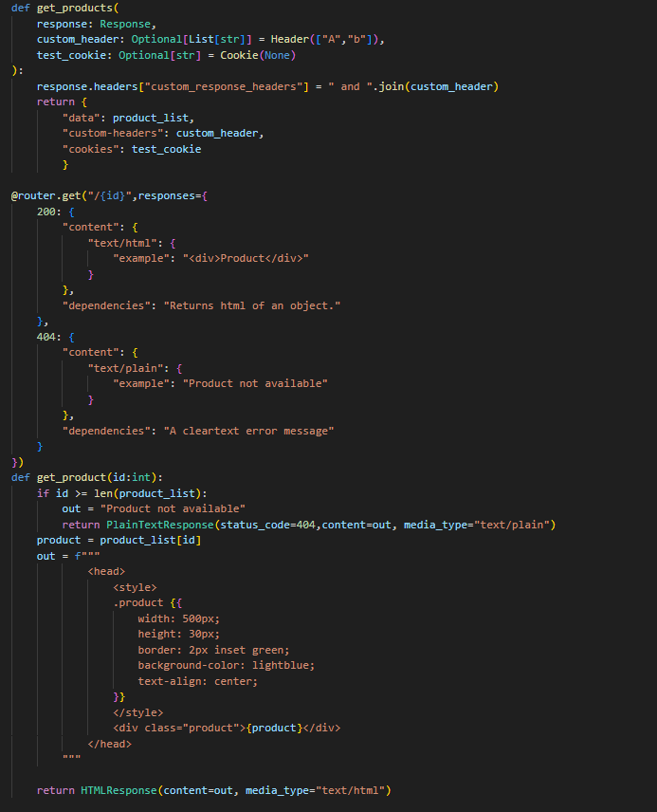
Task: Click the text-align: center; declaration
Action: coord(198,681)
